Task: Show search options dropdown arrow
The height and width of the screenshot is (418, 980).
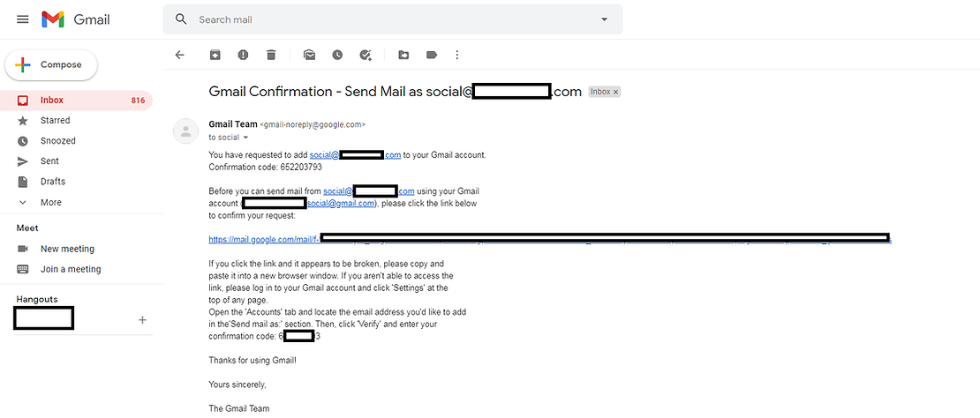Action: (605, 19)
